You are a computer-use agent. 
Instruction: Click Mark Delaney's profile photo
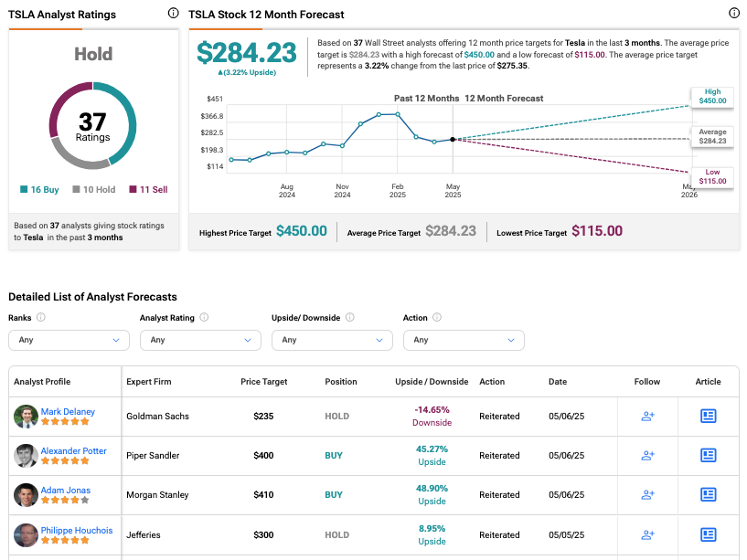(26, 417)
